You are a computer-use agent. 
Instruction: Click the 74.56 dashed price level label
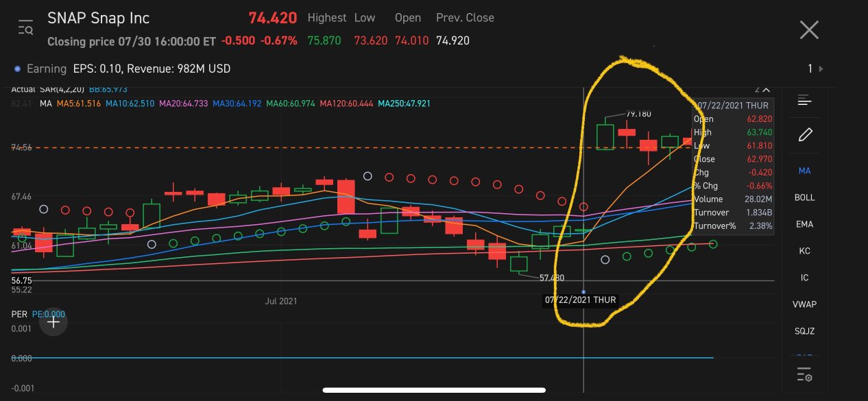point(21,147)
